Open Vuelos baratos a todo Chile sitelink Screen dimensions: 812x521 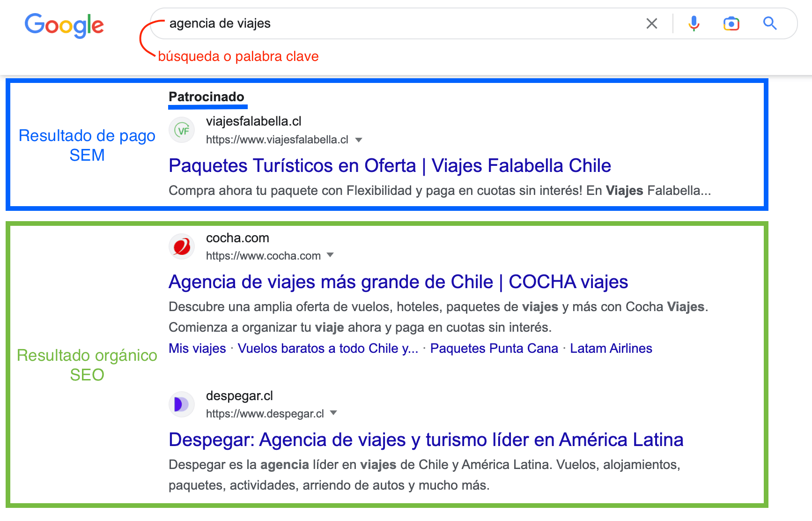(328, 349)
